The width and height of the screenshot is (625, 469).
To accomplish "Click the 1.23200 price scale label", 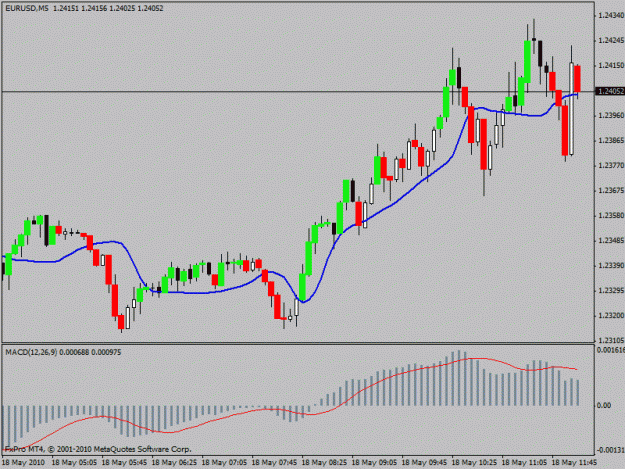I will pos(611,316).
